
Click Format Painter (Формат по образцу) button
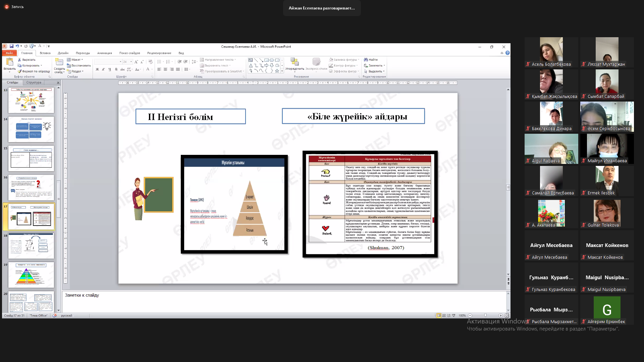(34, 71)
